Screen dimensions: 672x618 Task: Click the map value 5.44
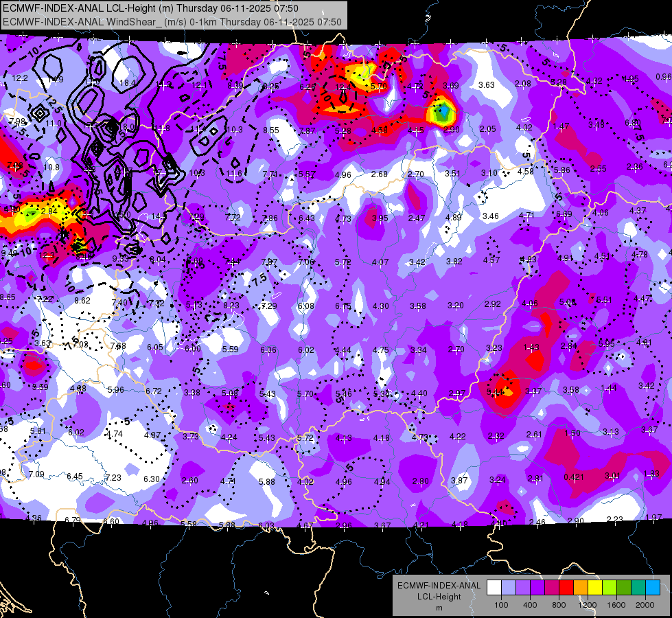[495, 392]
